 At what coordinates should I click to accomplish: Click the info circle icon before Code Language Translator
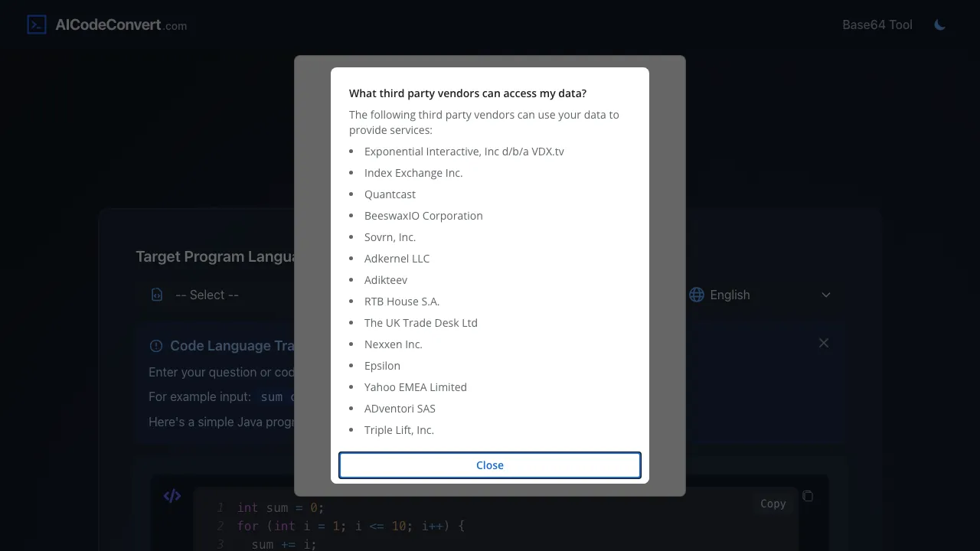click(x=156, y=346)
